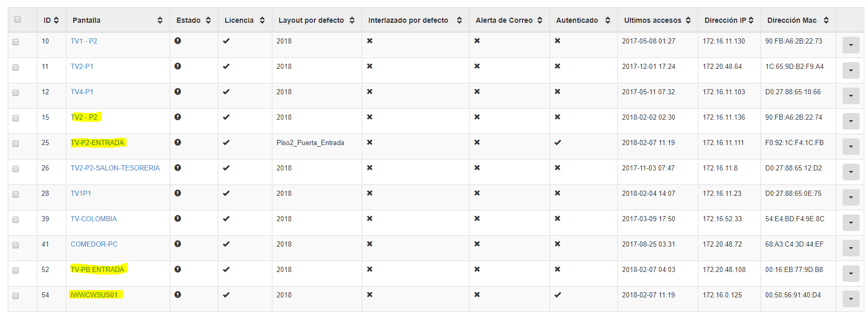Click Autenticado checkmark in TV-P2-ENTRADA row
868x315 pixels.
point(558,142)
